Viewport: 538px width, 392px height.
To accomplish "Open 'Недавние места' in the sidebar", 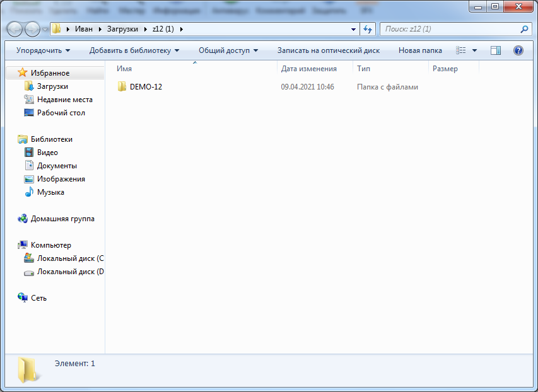I will point(65,100).
